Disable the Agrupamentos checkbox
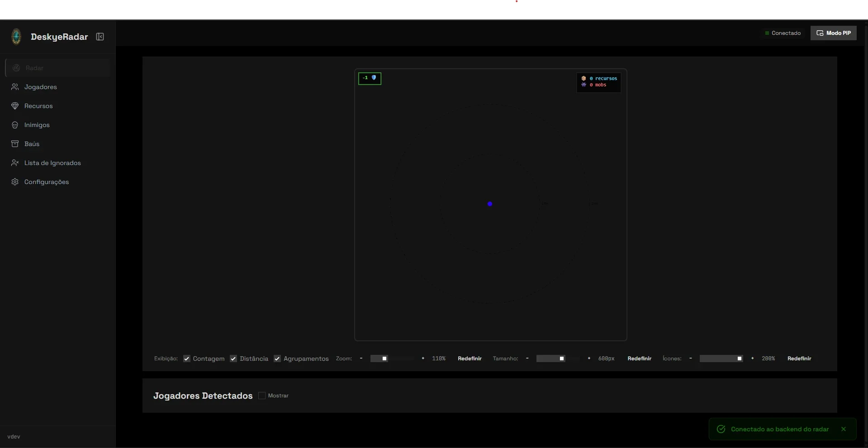Viewport: 868px width, 448px height. (277, 358)
